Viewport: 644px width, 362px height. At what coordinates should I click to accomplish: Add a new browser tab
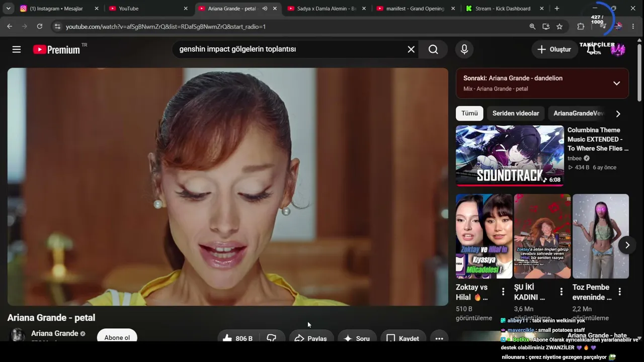pyautogui.click(x=556, y=9)
